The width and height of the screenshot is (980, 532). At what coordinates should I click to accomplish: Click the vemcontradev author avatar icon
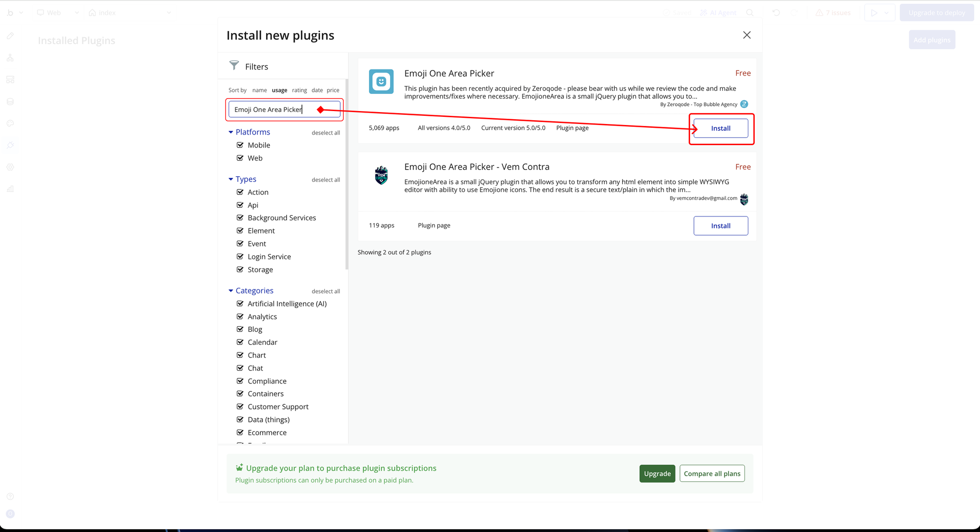pyautogui.click(x=744, y=199)
